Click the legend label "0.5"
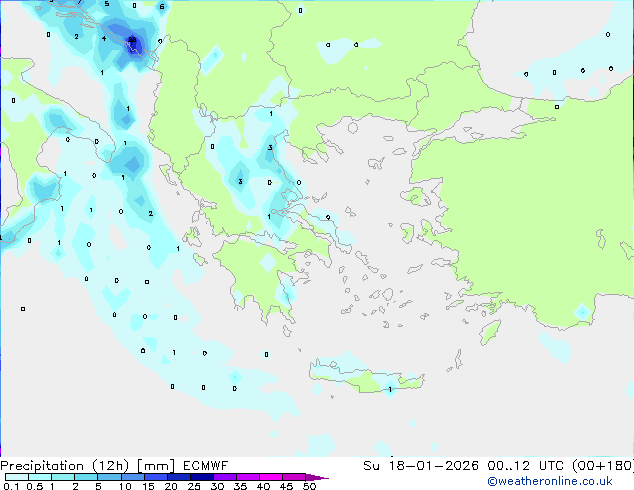 coord(35,486)
